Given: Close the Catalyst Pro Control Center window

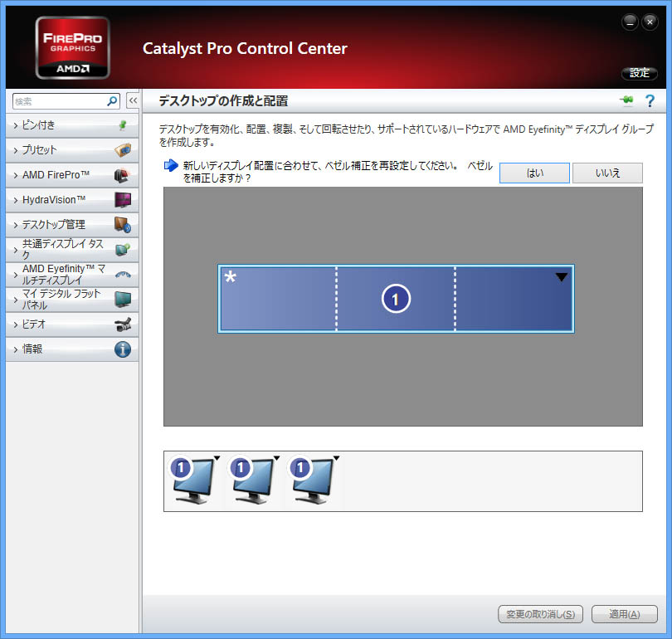Looking at the screenshot, I should (x=650, y=22).
